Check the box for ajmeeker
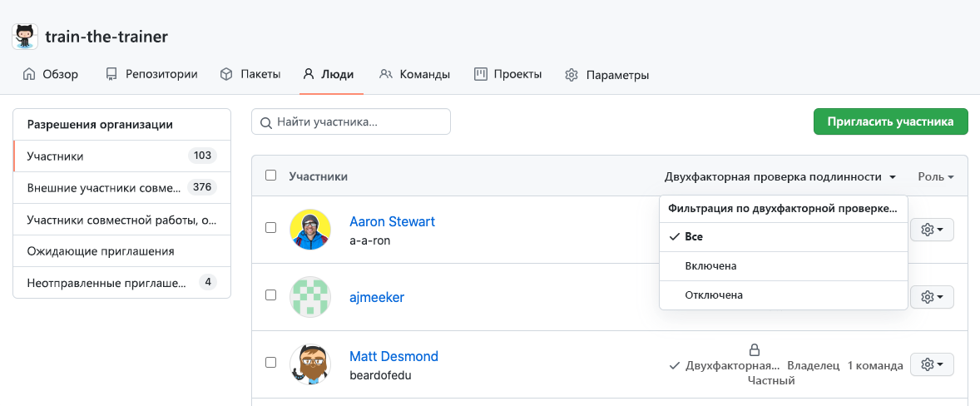This screenshot has width=980, height=406. point(270,295)
